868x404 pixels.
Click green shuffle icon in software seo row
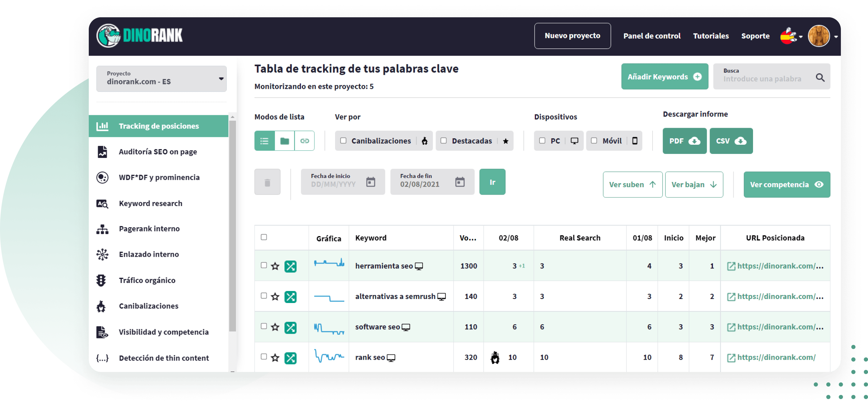coord(290,328)
